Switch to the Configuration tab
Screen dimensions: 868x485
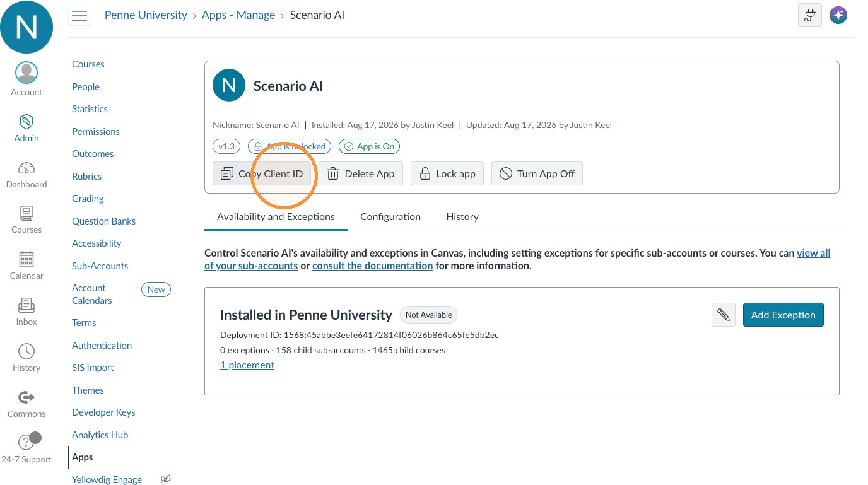pos(390,216)
